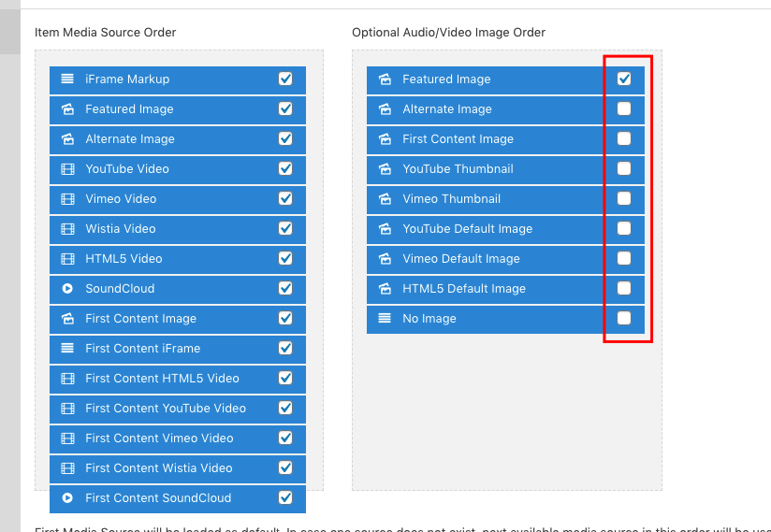The width and height of the screenshot is (771, 532).
Task: Select the YouTube Default Image item
Action: click(x=505, y=229)
